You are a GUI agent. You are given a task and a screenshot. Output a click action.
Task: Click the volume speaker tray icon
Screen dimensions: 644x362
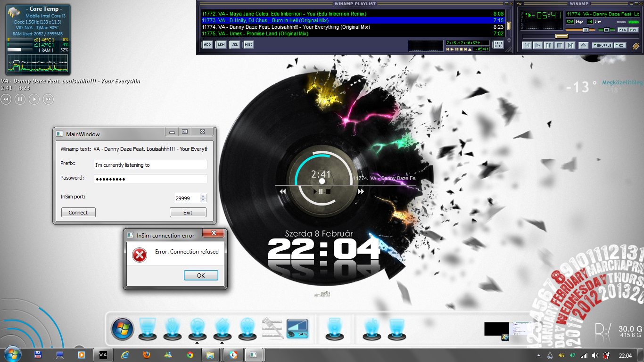coord(595,355)
